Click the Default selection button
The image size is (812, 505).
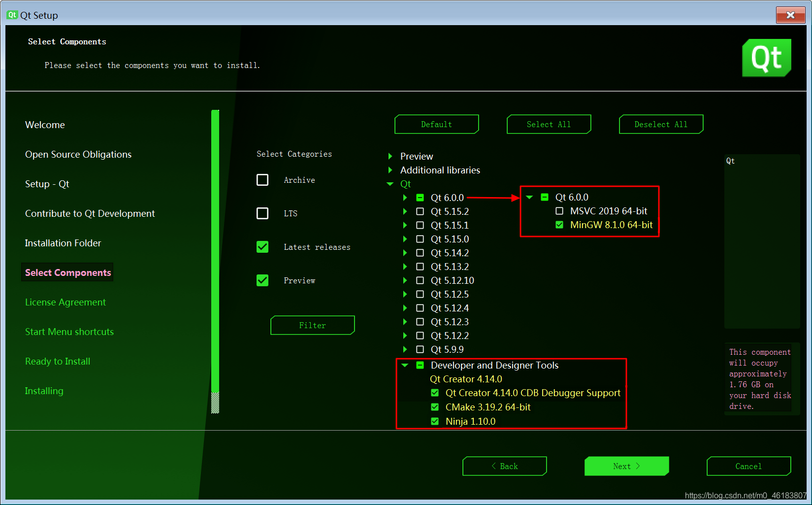(437, 124)
